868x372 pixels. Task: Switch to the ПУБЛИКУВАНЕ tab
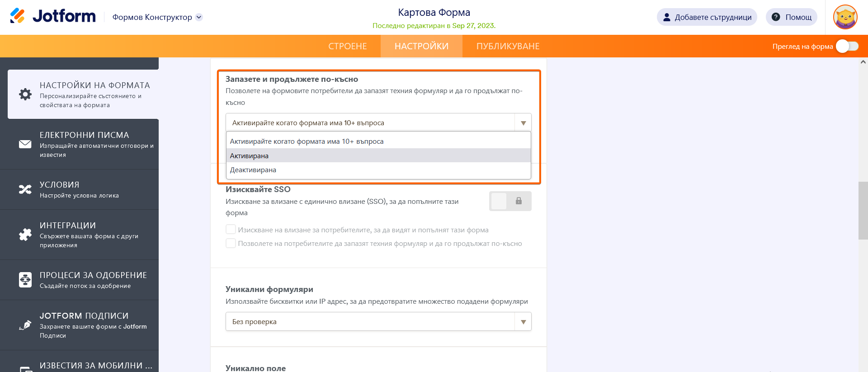pos(508,46)
